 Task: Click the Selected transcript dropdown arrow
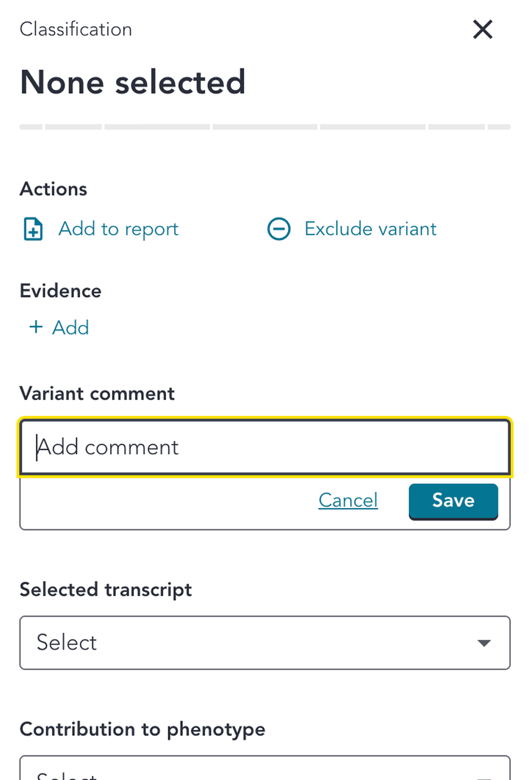[x=484, y=643]
